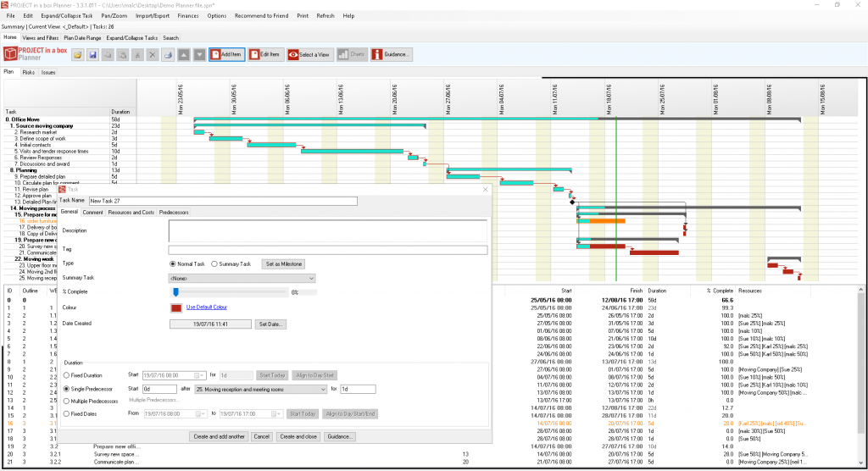The image size is (868, 471).
Task: Open the Finances menu
Action: tap(188, 16)
